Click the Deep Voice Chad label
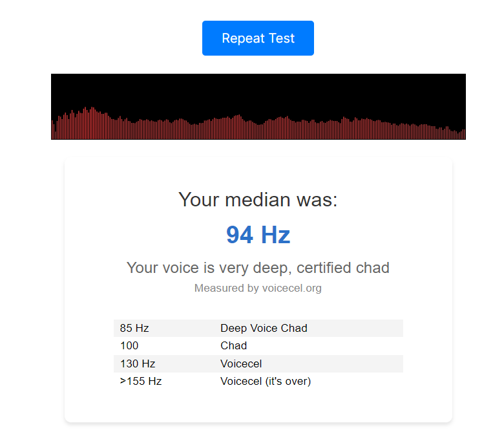The height and width of the screenshot is (434, 504). coord(264,328)
